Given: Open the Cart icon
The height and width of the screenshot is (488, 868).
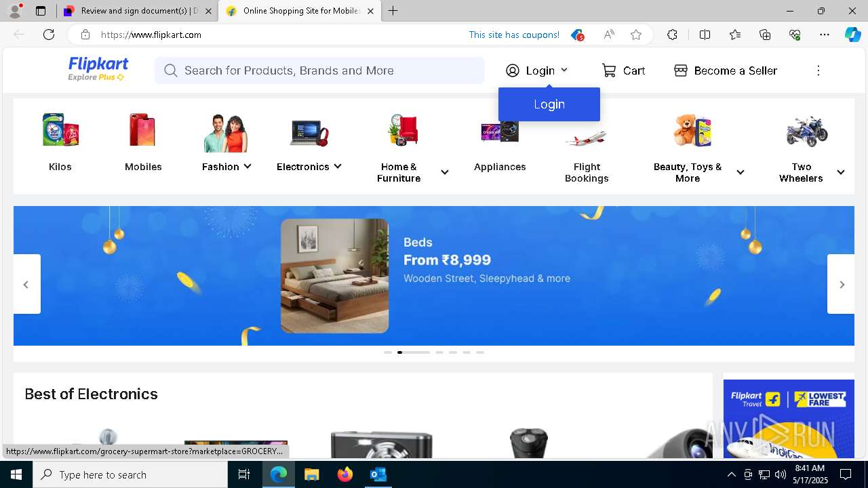Looking at the screenshot, I should click(x=609, y=70).
